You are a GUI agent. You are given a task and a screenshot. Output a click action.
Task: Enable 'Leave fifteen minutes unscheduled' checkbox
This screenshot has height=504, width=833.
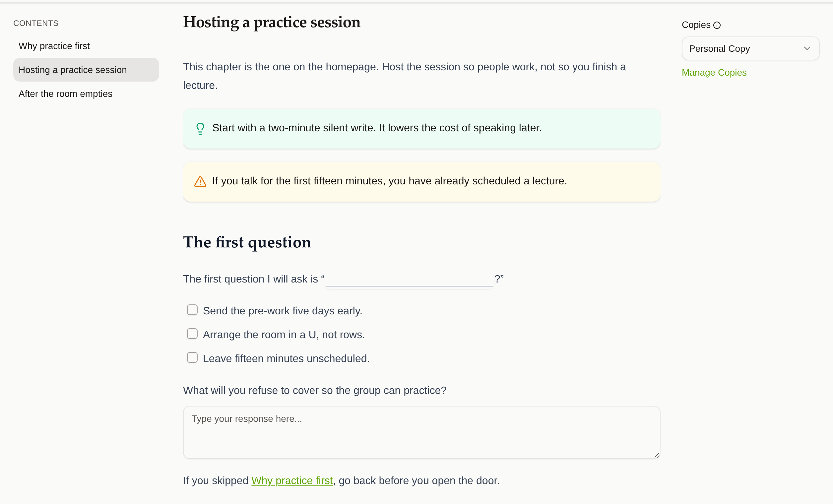point(192,358)
